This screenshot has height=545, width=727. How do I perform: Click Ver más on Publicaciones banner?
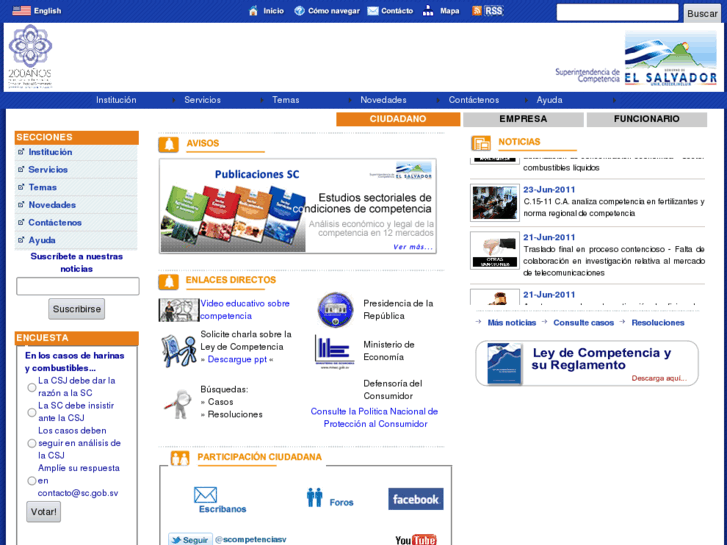[413, 247]
